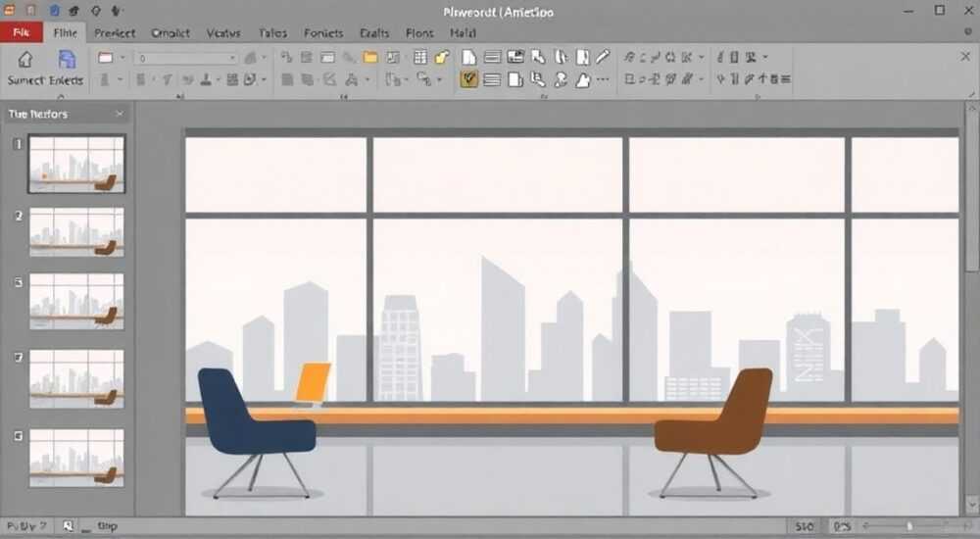The height and width of the screenshot is (539, 980).
Task: Switch to the Preriect tab
Action: tap(115, 33)
